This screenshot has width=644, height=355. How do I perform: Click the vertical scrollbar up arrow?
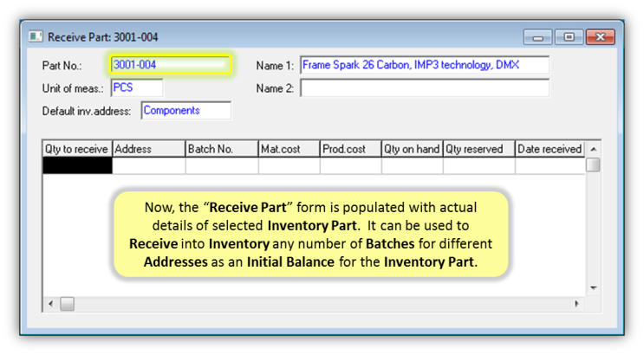[x=594, y=148]
